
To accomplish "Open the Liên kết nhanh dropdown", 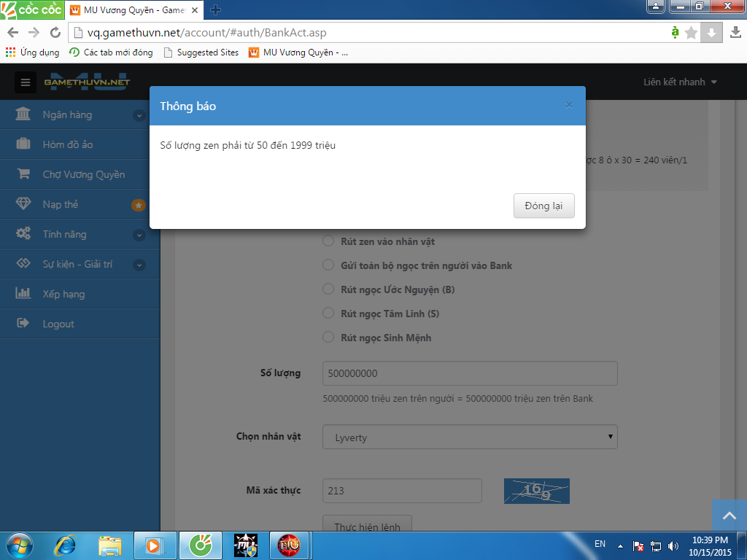I will point(680,82).
